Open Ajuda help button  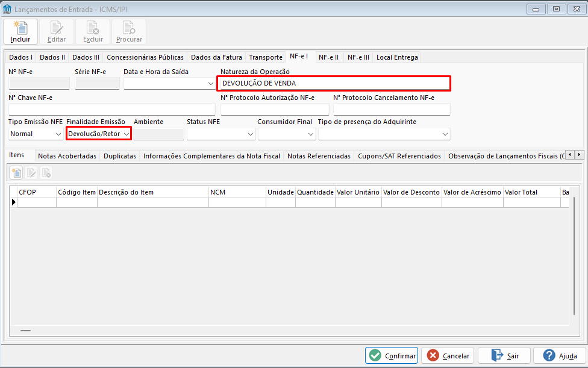(x=560, y=355)
